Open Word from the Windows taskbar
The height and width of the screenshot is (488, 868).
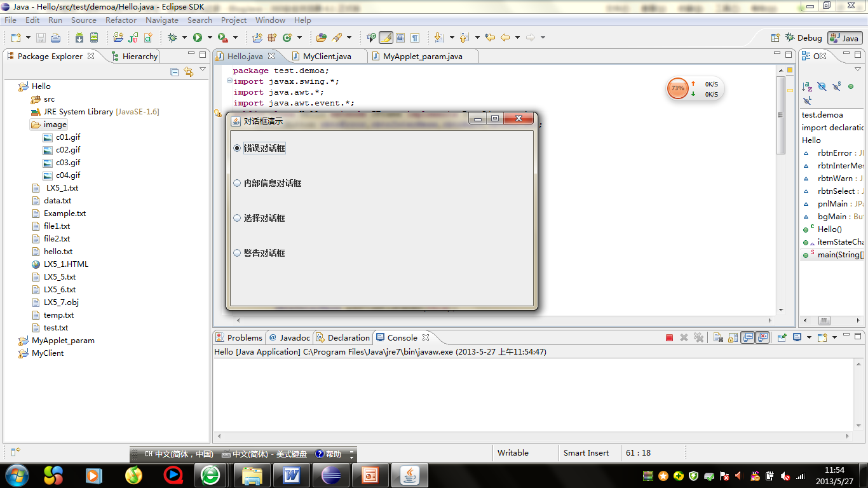coord(292,475)
